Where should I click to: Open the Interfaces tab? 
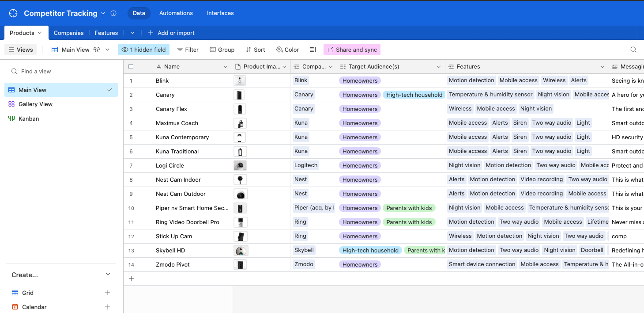click(x=220, y=13)
